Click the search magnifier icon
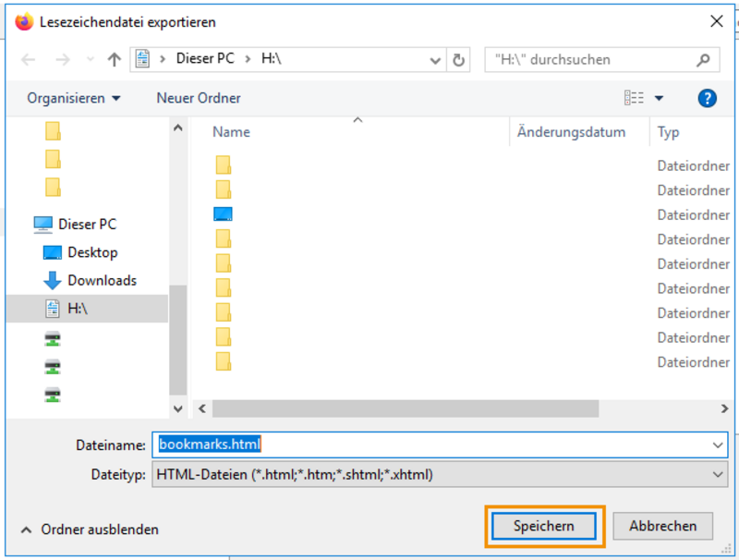This screenshot has width=739, height=560. (703, 60)
